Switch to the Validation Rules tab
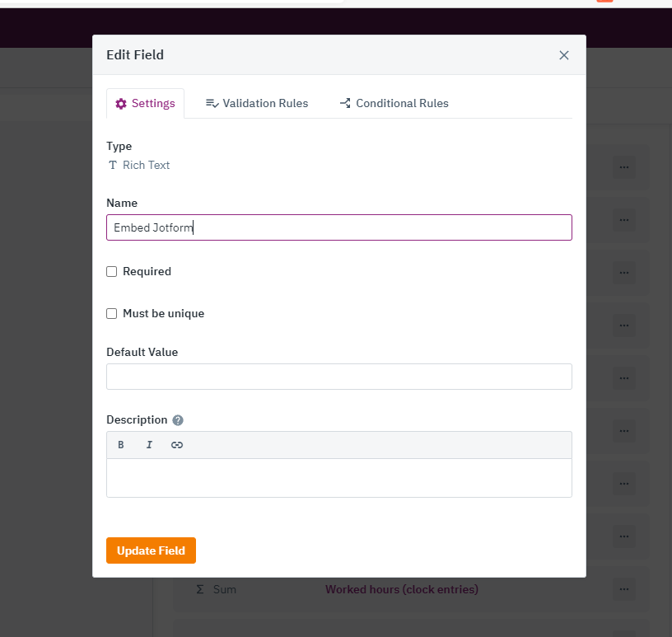This screenshot has height=637, width=672. [x=257, y=103]
